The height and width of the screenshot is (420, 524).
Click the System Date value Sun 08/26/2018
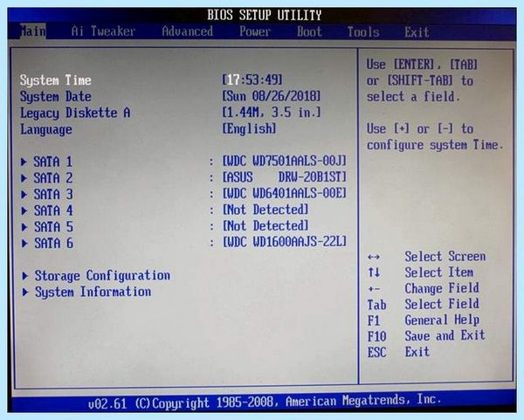(272, 96)
